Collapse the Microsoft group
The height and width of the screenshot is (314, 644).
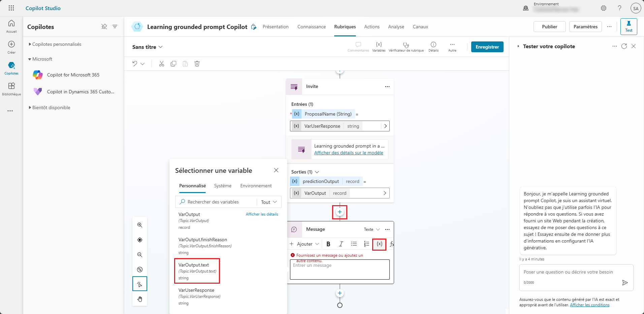tap(30, 59)
